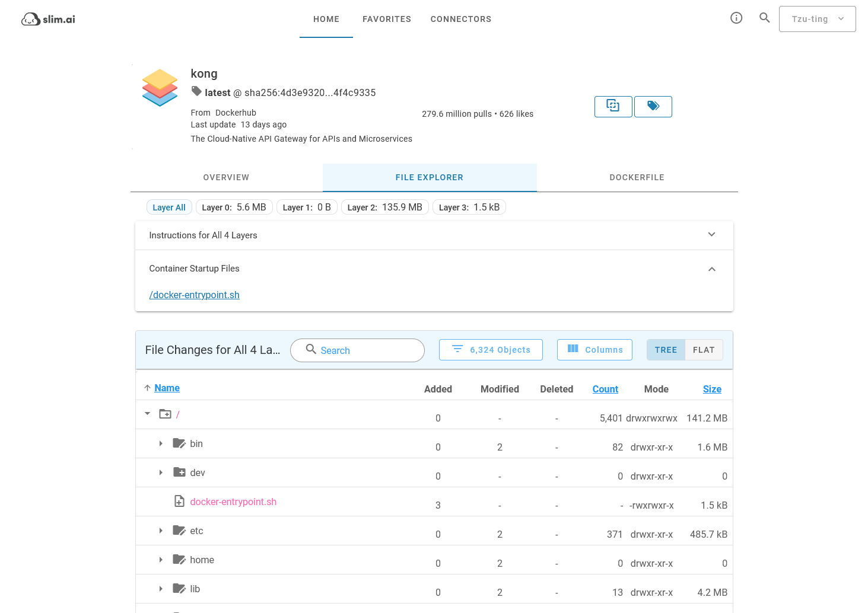Click the sha256 digest text
The width and height of the screenshot is (868, 613).
(x=310, y=92)
